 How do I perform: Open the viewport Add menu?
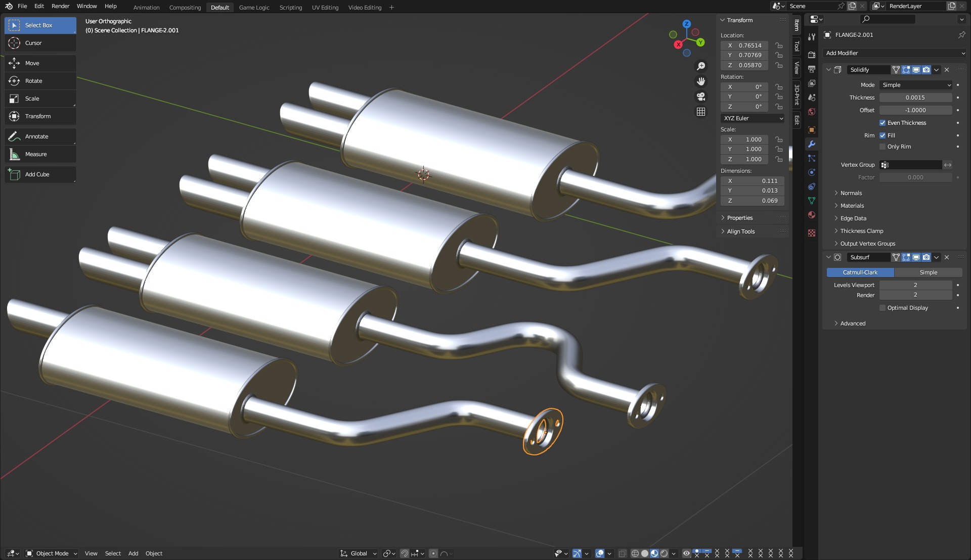(x=133, y=553)
